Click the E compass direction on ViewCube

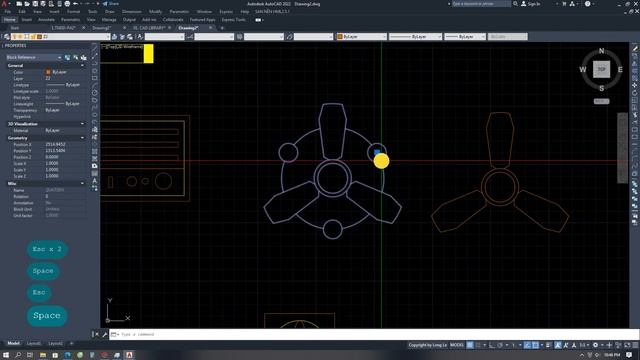click(620, 69)
